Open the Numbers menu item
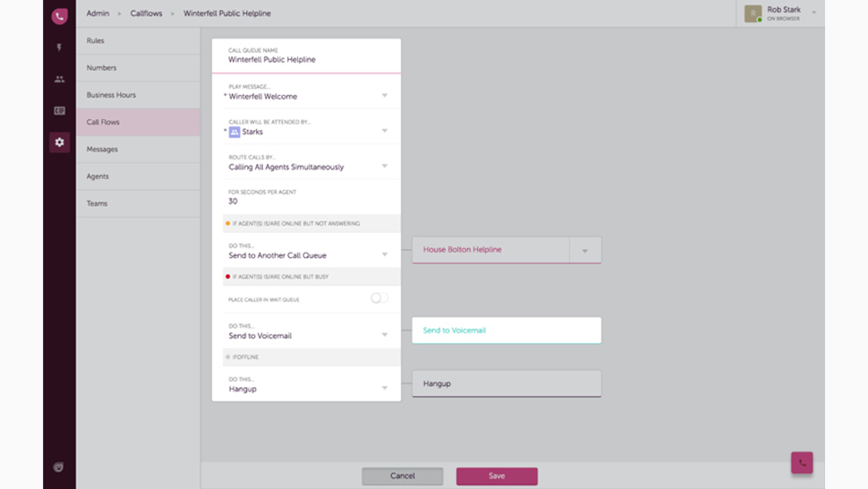The height and width of the screenshot is (489, 868). (x=138, y=68)
